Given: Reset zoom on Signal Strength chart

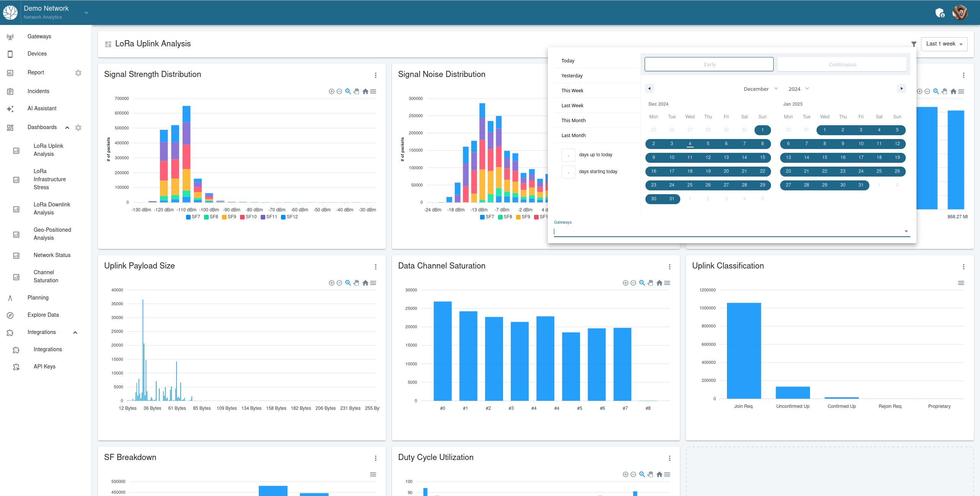Looking at the screenshot, I should [x=365, y=92].
